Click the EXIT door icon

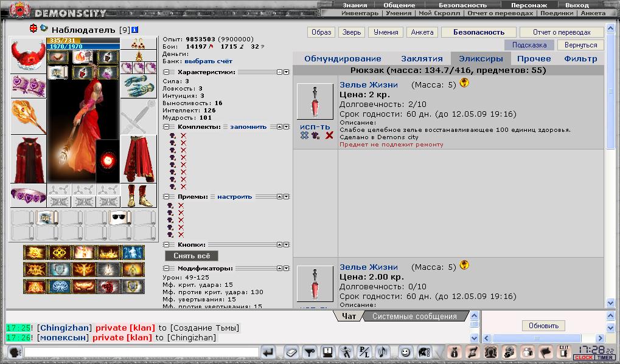click(x=564, y=352)
